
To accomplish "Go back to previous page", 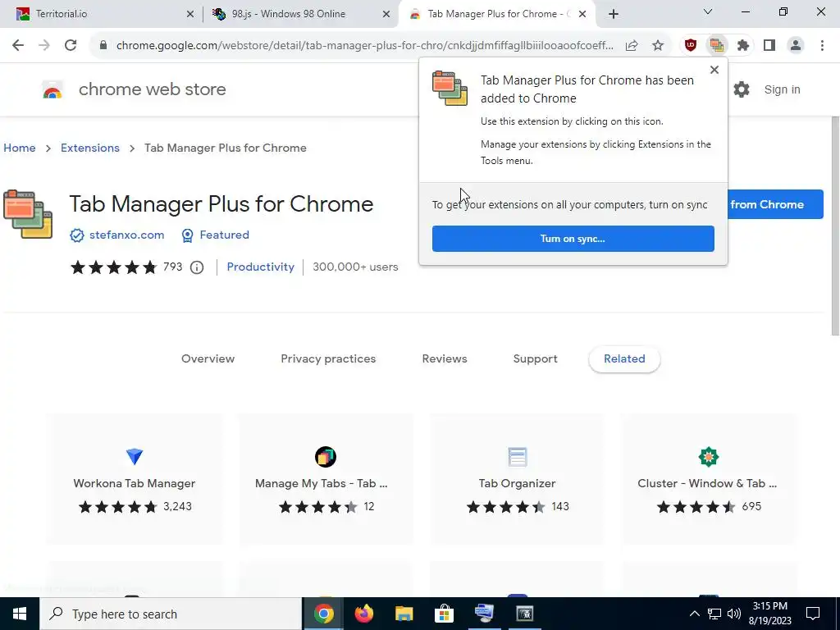I will (18, 46).
